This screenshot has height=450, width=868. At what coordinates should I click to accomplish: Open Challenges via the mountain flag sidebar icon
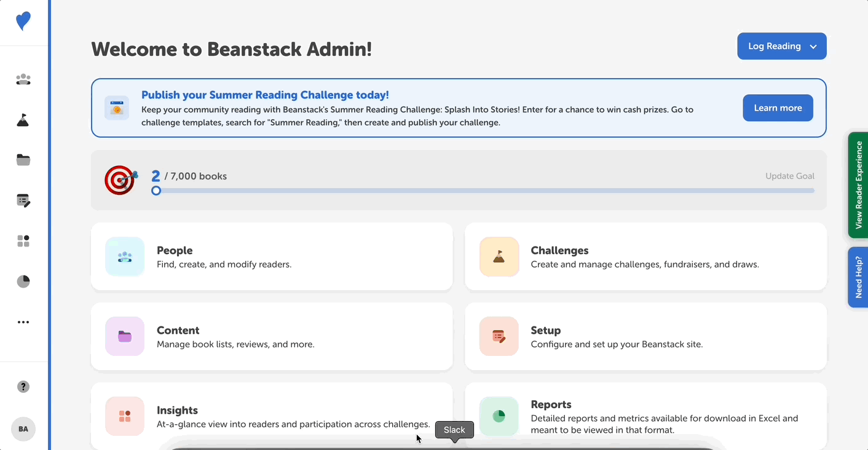point(23,120)
